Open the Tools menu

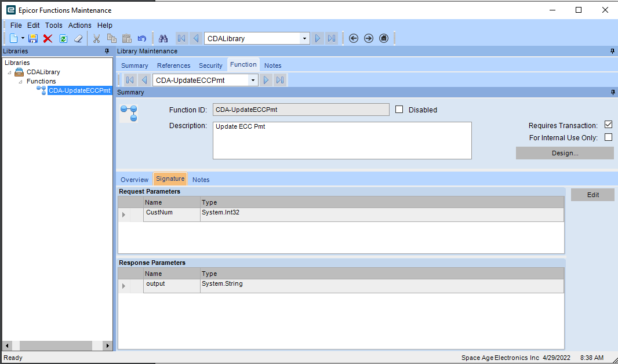(53, 25)
